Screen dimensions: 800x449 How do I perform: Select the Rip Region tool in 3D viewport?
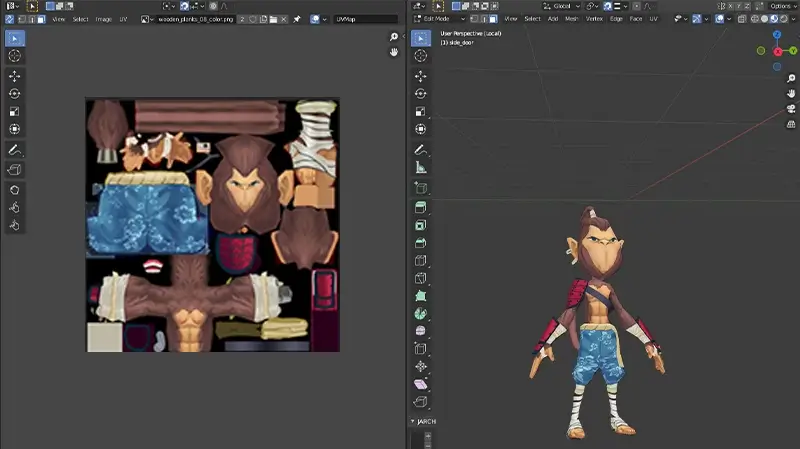click(x=420, y=402)
